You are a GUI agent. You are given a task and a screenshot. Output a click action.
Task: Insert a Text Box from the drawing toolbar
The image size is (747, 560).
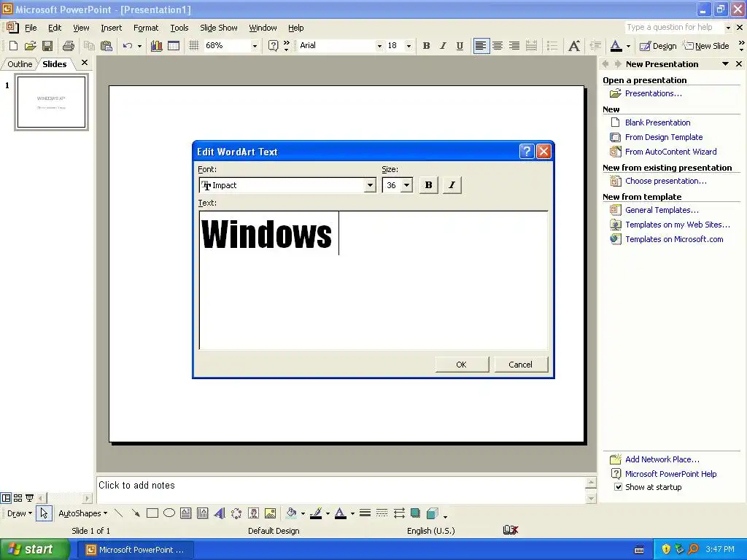pos(186,513)
